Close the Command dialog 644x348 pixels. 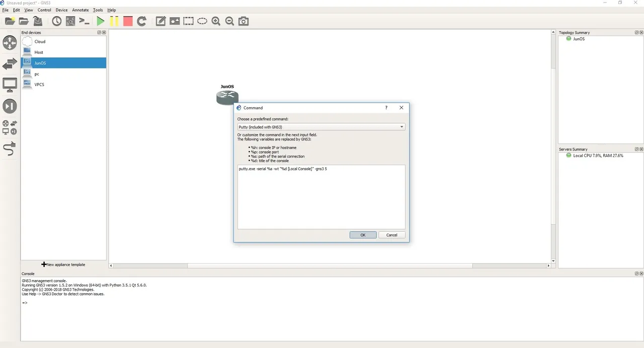tap(401, 108)
